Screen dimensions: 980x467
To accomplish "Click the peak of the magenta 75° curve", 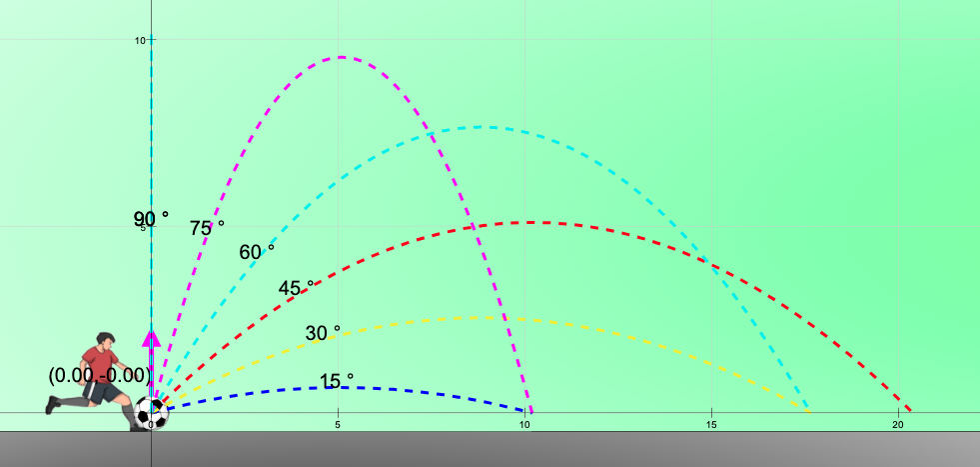I will tap(342, 57).
